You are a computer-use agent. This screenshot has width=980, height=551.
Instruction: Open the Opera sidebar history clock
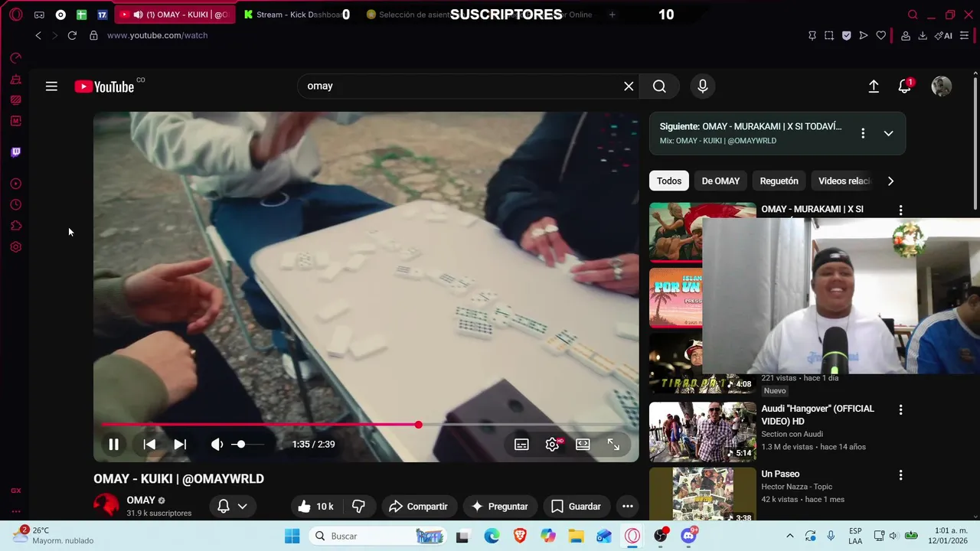[16, 205]
